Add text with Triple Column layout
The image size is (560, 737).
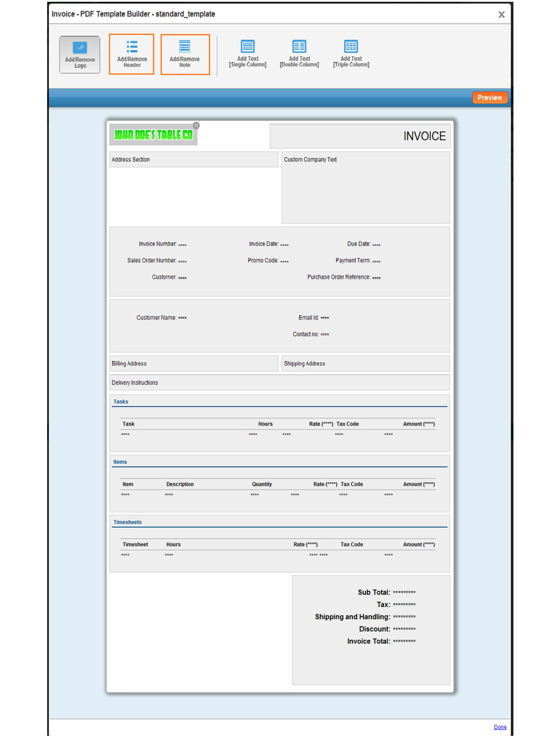350,54
